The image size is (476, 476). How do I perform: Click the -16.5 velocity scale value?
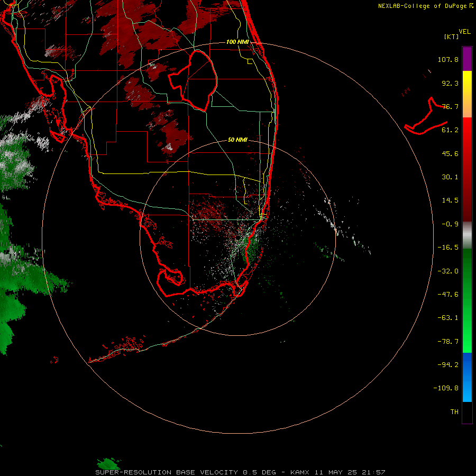pos(448,248)
